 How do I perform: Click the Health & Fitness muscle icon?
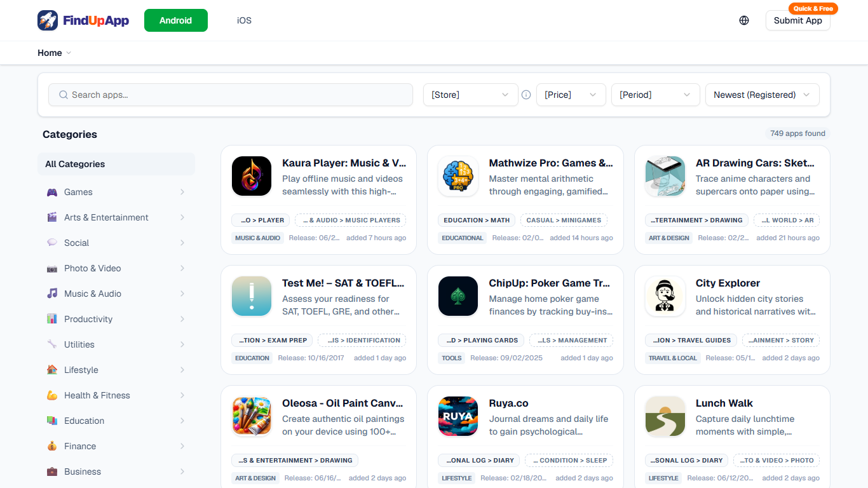[52, 395]
